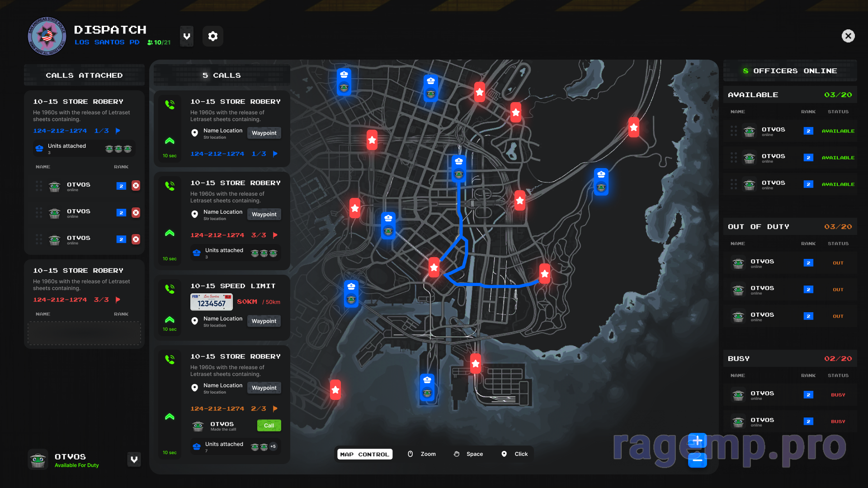Select the red star marker near the port top
The width and height of the screenshot is (868, 488).
pyautogui.click(x=476, y=363)
